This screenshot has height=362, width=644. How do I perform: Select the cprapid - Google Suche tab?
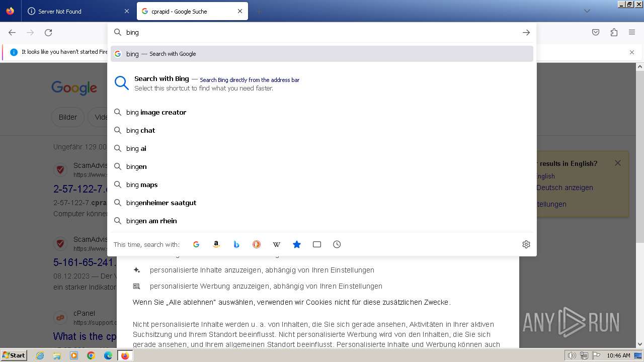(x=192, y=11)
